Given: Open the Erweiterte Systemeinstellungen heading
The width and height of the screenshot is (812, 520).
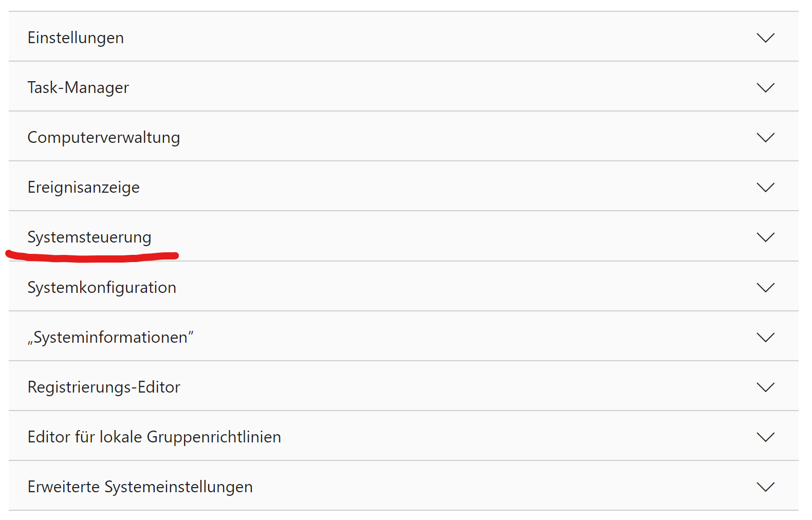Looking at the screenshot, I should pos(140,487).
